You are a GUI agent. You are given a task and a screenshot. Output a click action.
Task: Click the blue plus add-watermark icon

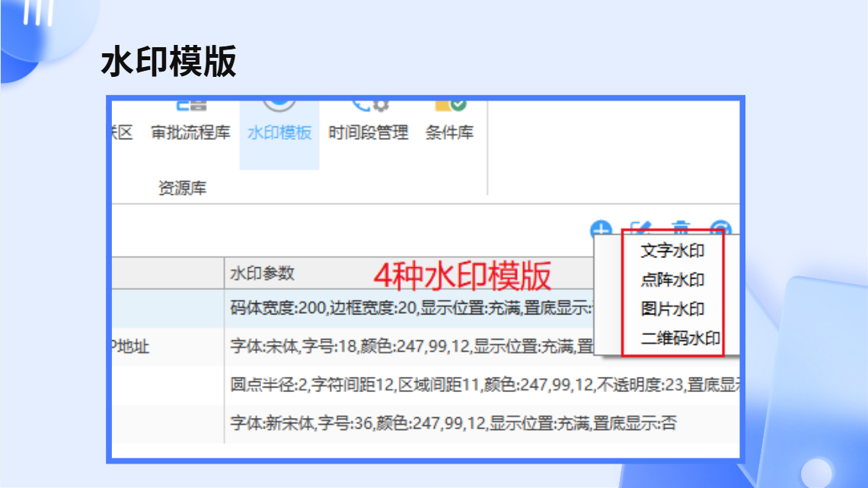point(602,229)
